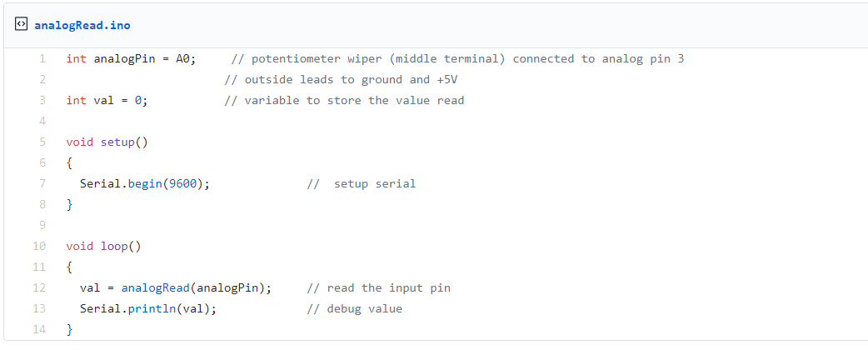Click the "read the input pin" comment

tap(388, 288)
